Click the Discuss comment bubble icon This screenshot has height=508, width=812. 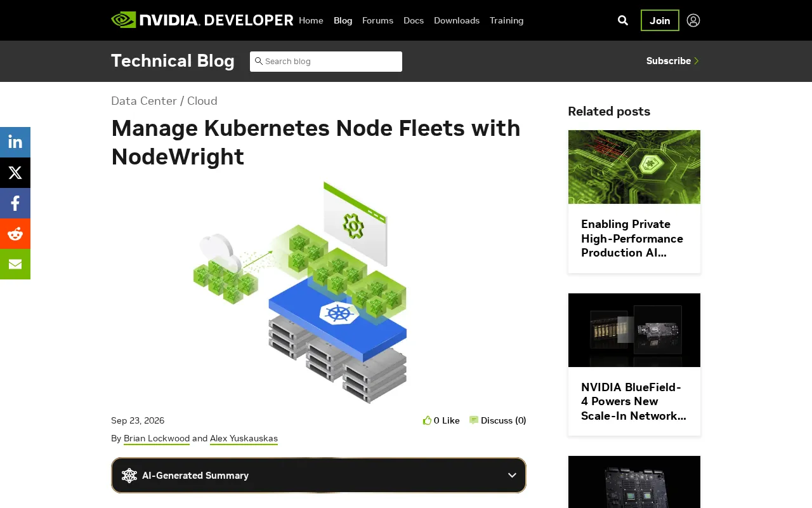click(x=474, y=420)
